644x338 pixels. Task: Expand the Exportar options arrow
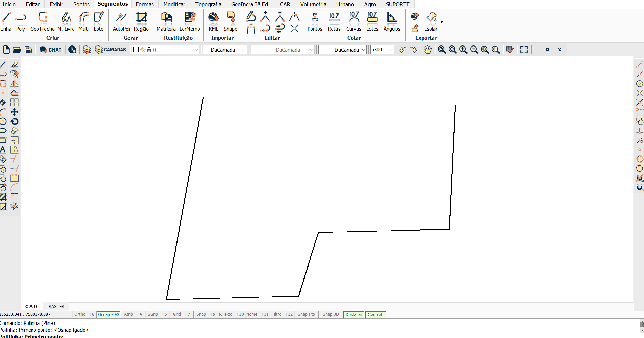point(442,22)
